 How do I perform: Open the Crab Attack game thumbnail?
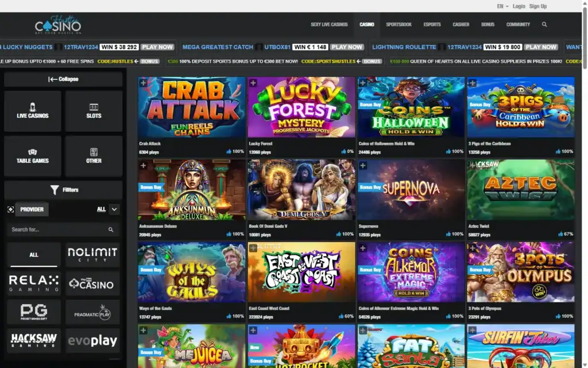coord(192,108)
